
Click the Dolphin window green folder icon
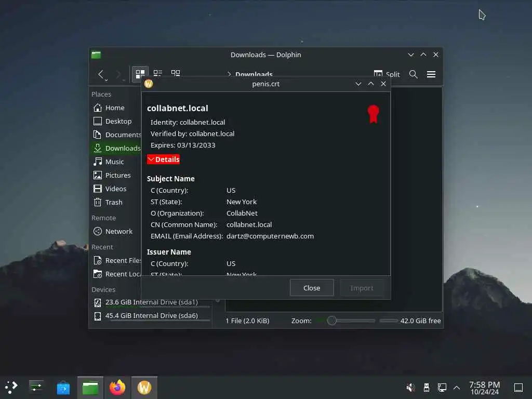coord(96,55)
